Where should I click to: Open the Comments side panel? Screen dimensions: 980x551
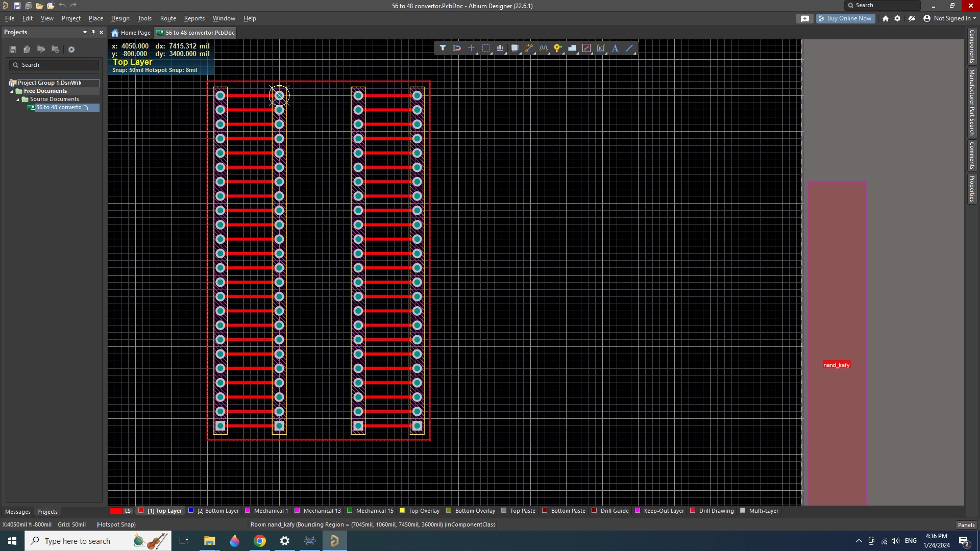tap(972, 156)
